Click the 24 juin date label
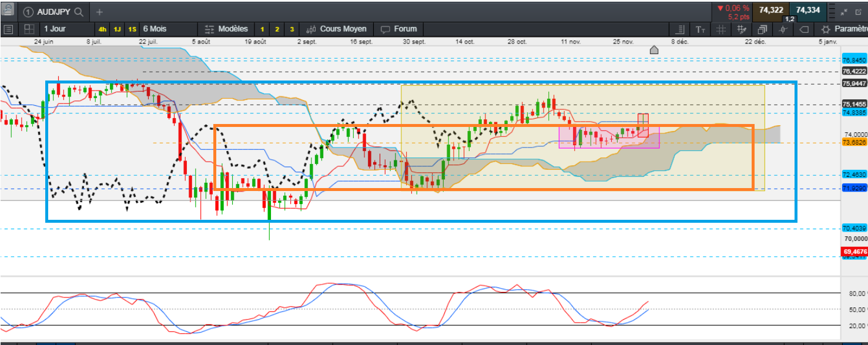 (44, 42)
